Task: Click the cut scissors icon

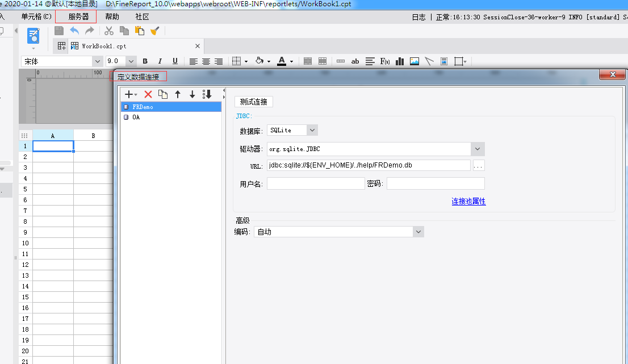Action: tap(109, 31)
